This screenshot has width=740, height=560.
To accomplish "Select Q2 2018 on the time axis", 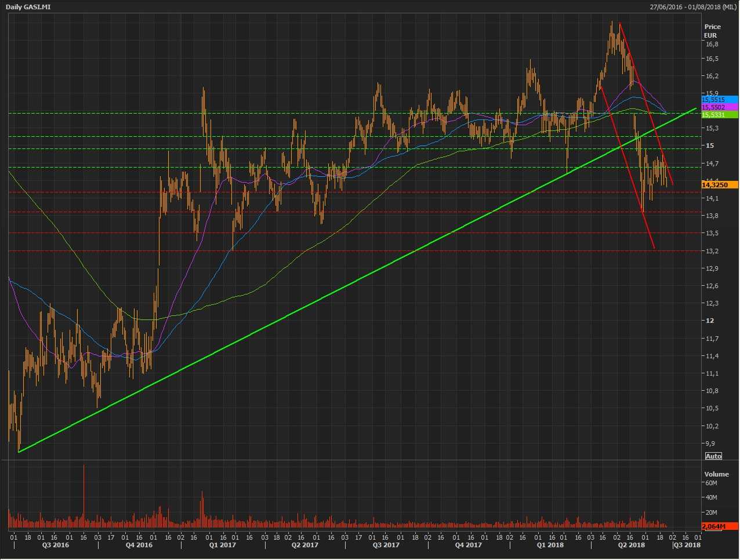I will [x=631, y=545].
